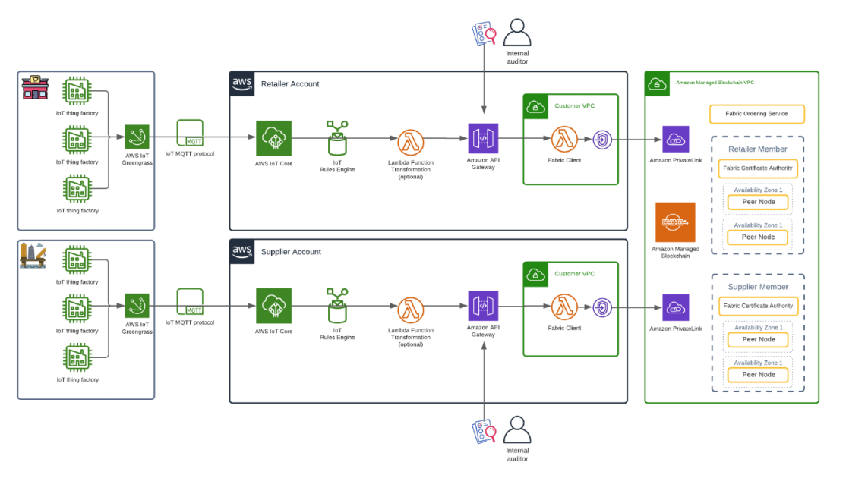
Task: Click the Internal auditor person icon above the Retailer Account
Action: coord(517,33)
